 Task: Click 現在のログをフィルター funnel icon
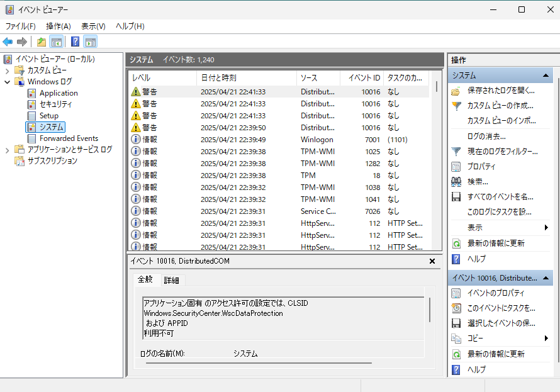pos(456,152)
